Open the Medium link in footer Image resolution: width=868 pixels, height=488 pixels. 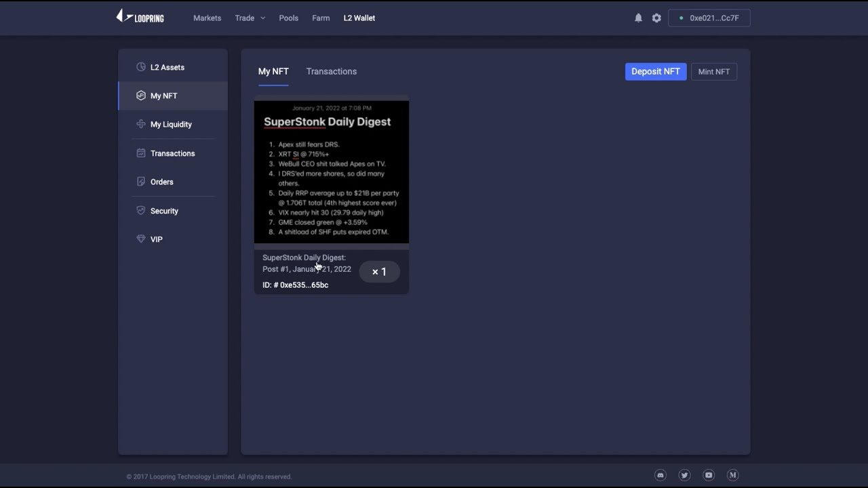point(732,475)
